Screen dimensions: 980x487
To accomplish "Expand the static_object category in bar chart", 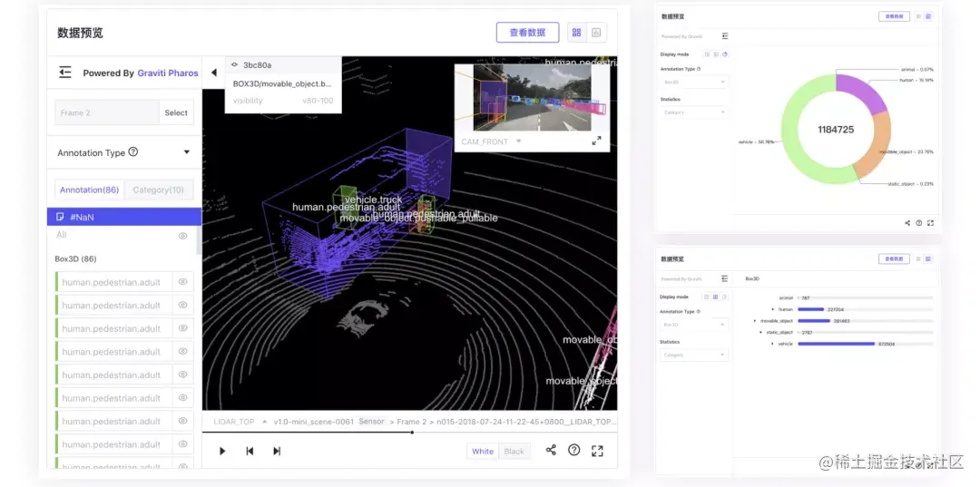I will pyautogui.click(x=760, y=332).
